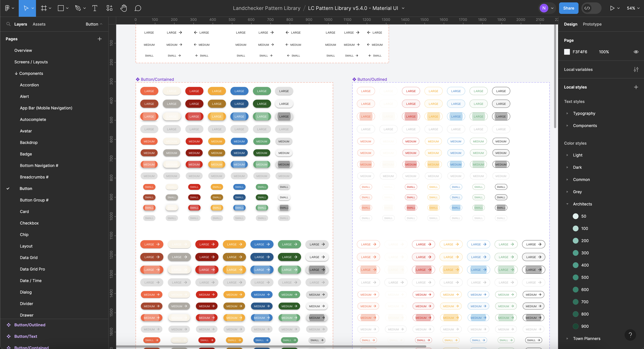Click the Share button
The image size is (644, 349).
pos(569,8)
